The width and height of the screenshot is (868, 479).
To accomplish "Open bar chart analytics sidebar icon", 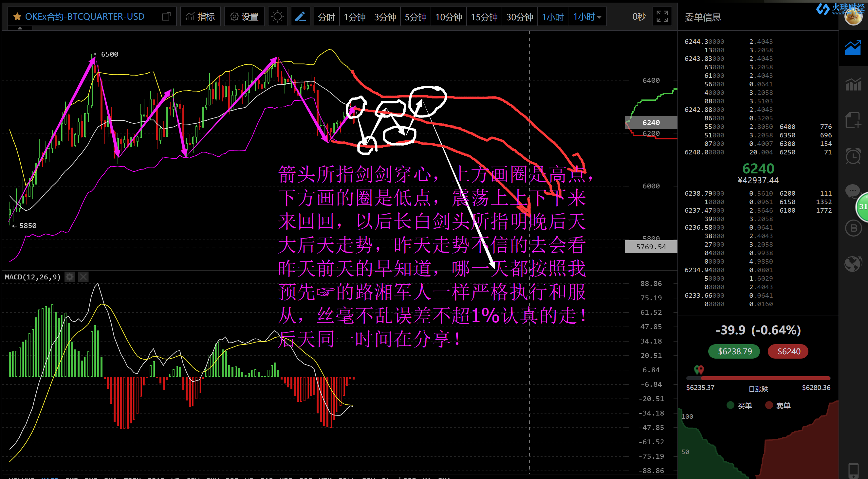I will [853, 84].
